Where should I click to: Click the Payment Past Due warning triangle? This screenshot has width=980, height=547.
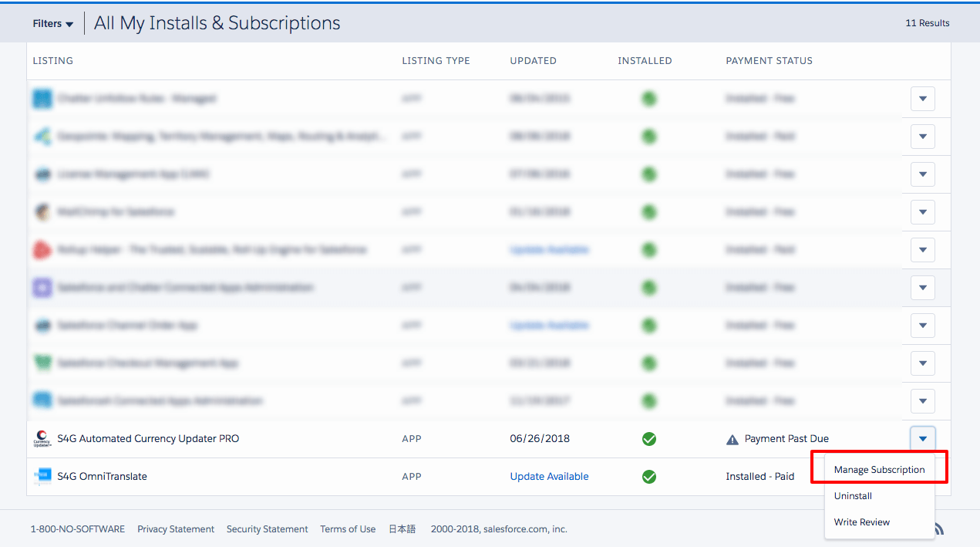point(732,440)
